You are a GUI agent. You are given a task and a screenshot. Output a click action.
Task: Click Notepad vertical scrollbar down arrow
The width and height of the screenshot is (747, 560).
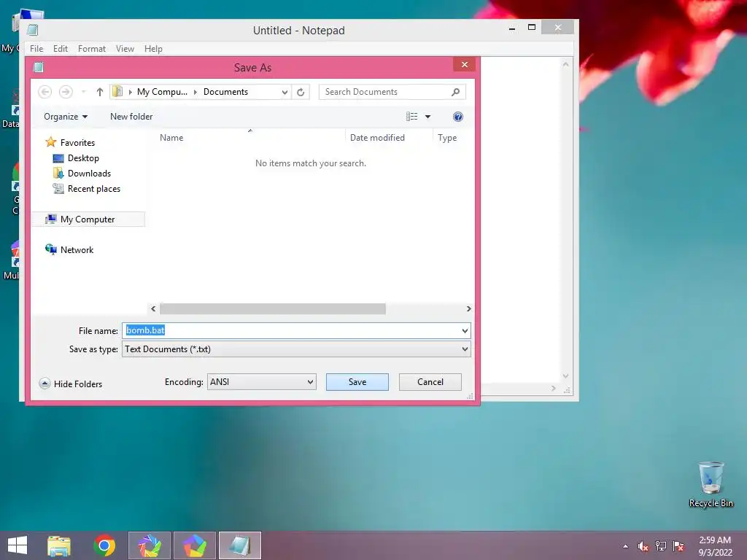565,376
